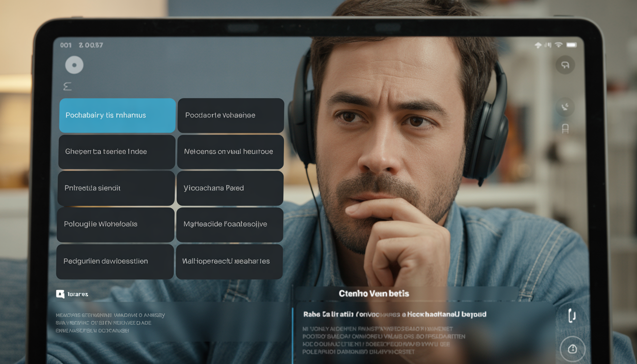Tap the battery indicator in the status bar
The height and width of the screenshot is (364, 637).
coord(572,45)
